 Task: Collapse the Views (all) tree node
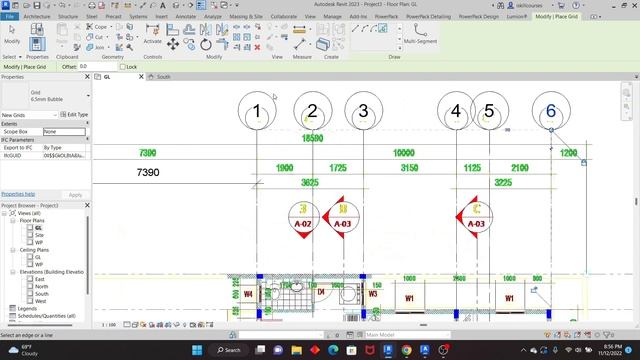tap(4, 213)
